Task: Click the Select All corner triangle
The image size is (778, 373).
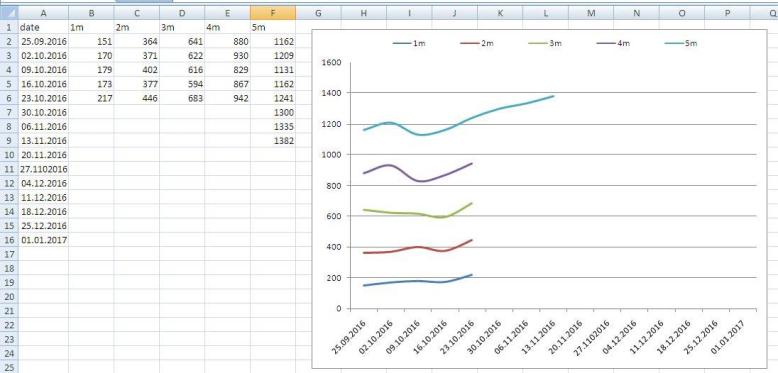Action: (9, 13)
